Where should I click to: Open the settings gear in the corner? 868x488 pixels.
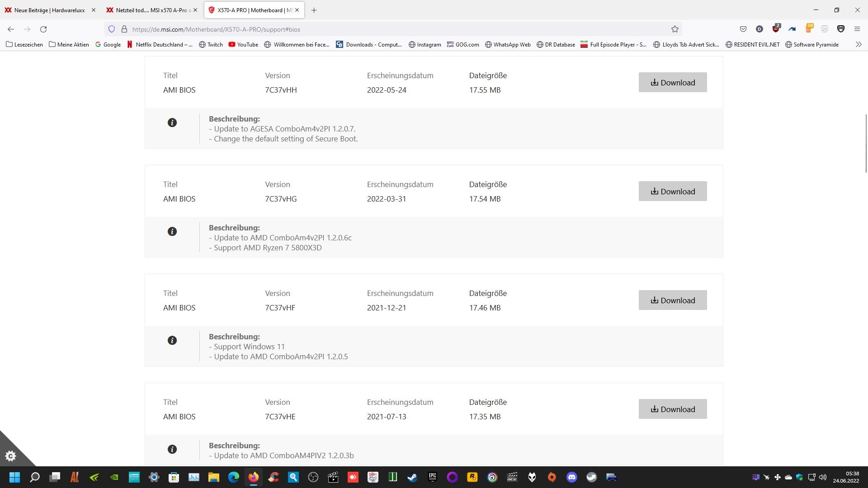click(x=10, y=456)
